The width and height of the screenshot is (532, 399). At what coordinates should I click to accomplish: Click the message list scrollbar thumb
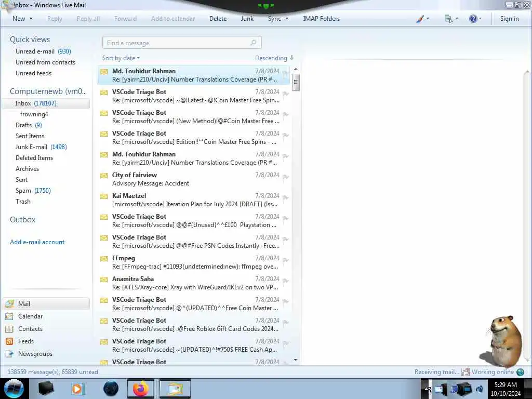296,82
